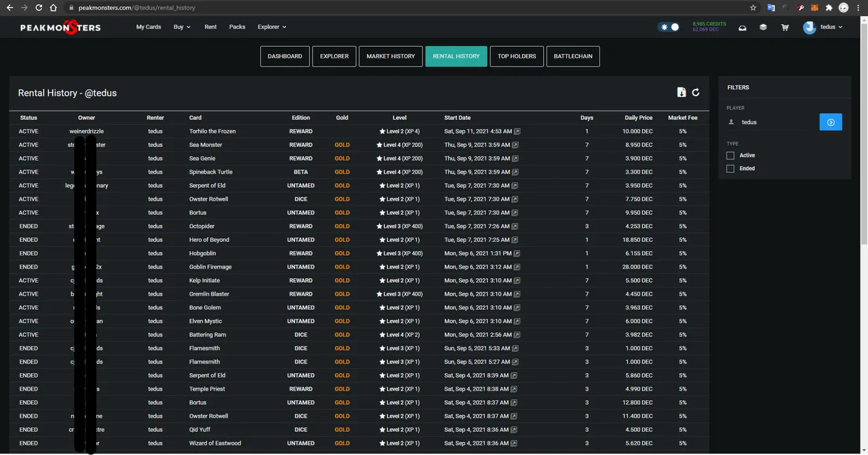This screenshot has height=455, width=868.
Task: Click the Kelp Initiate card name
Action: tap(204, 280)
